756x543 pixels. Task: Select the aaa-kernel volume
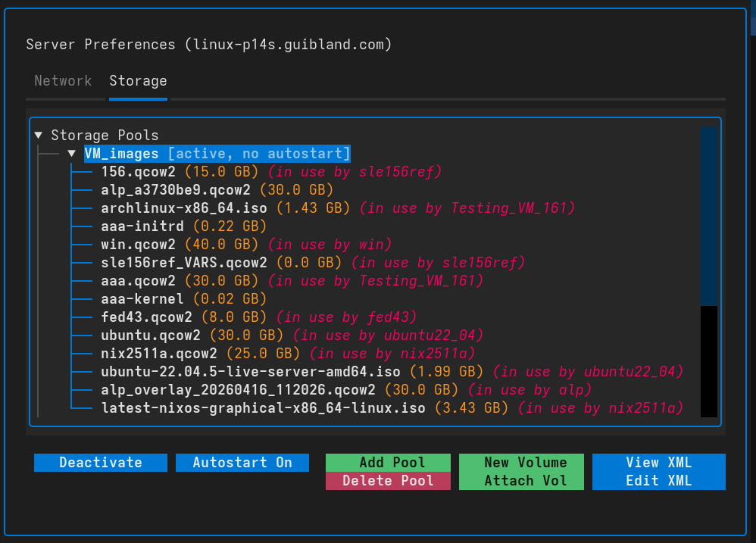click(142, 299)
